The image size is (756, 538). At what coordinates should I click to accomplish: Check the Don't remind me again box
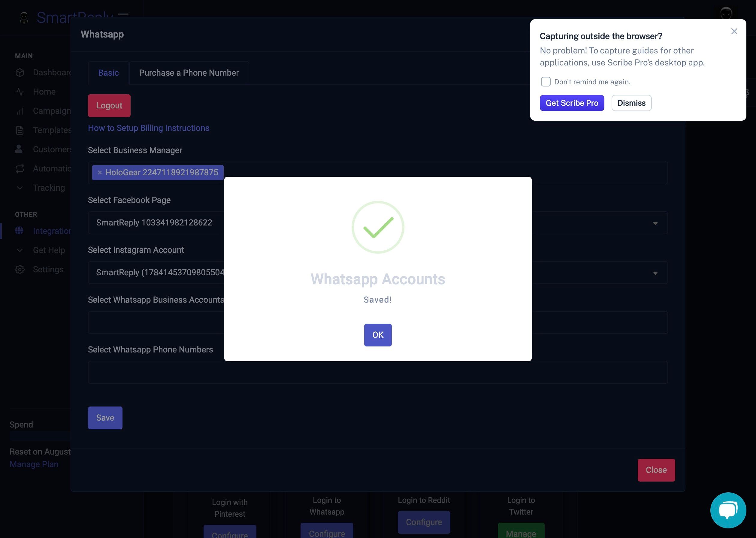(x=545, y=82)
